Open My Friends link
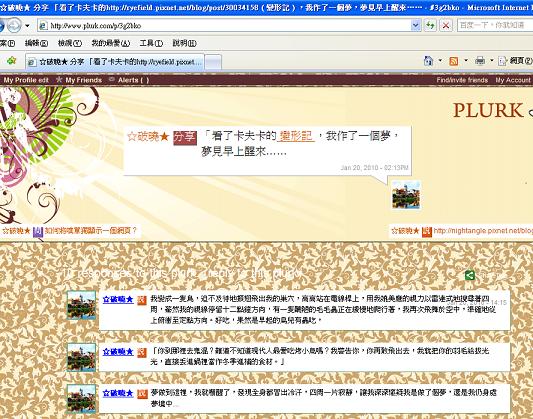 pyautogui.click(x=84, y=80)
